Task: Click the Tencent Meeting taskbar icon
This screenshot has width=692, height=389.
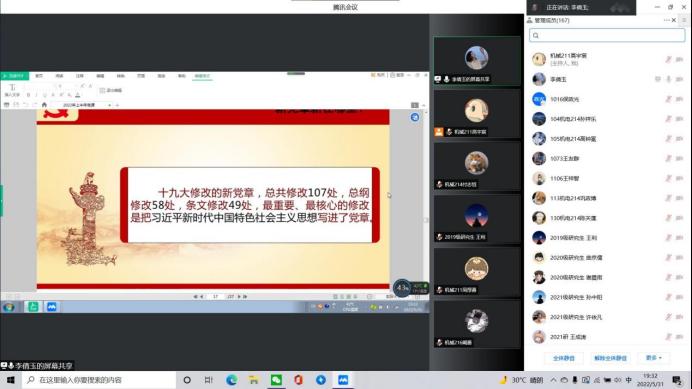Action: pyautogui.click(x=343, y=380)
